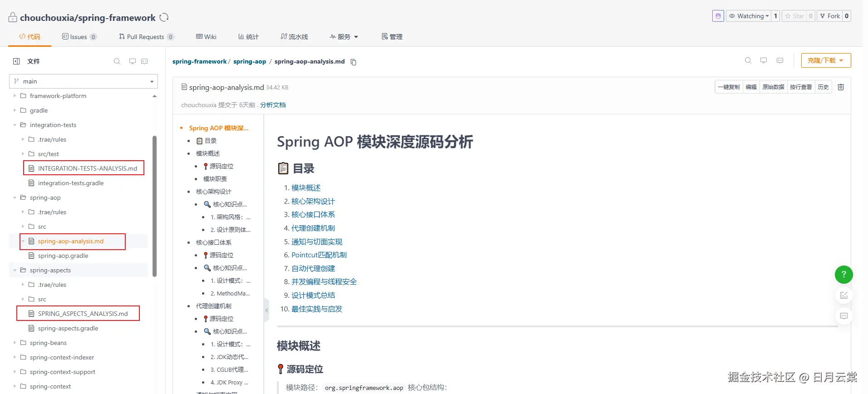Follow the Pointcut匹配机制 contents link
Screen dimensions: 868x394
point(319,255)
